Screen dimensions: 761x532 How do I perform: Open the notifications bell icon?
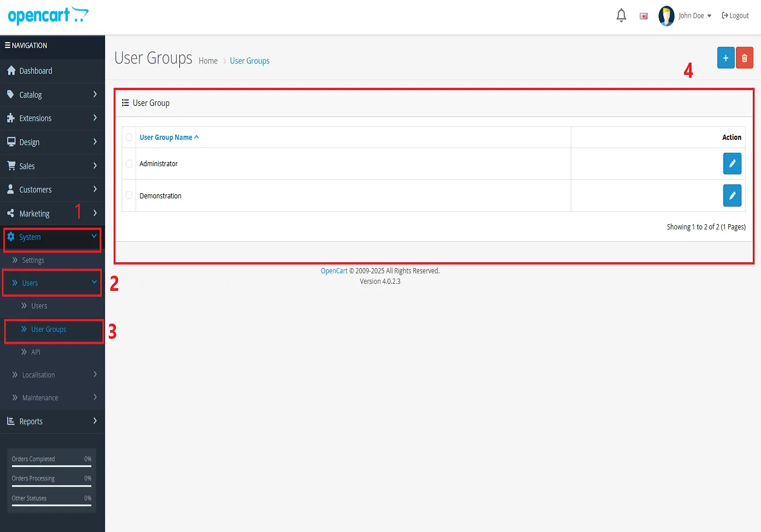click(x=621, y=16)
